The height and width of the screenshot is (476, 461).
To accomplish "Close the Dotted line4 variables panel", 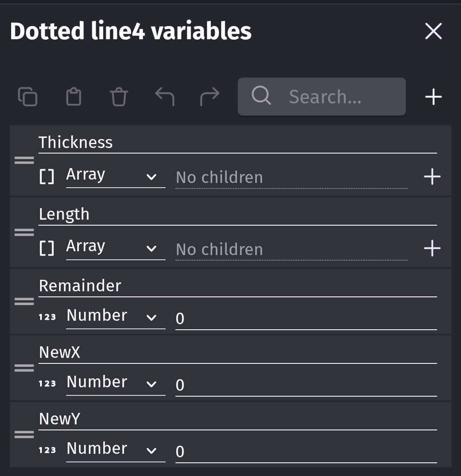I will (433, 31).
